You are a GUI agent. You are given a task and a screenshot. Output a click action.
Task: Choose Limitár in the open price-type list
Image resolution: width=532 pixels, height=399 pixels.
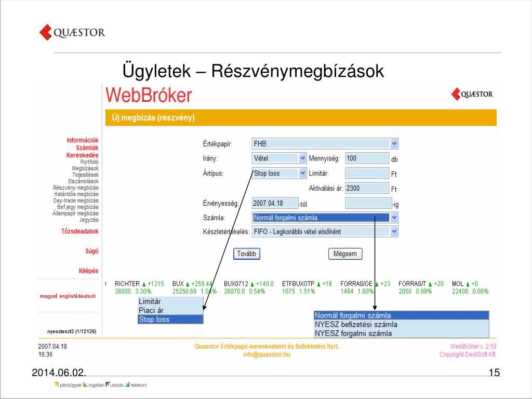(x=170, y=301)
